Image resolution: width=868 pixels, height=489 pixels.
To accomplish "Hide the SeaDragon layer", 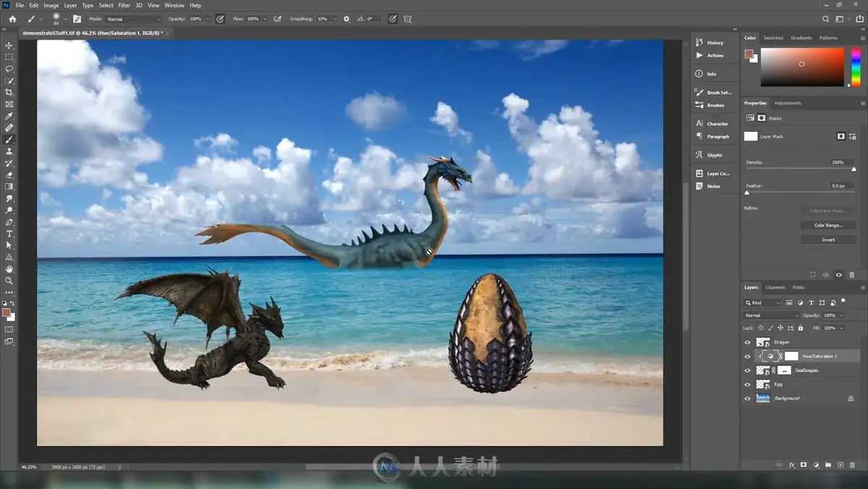I will coord(747,370).
